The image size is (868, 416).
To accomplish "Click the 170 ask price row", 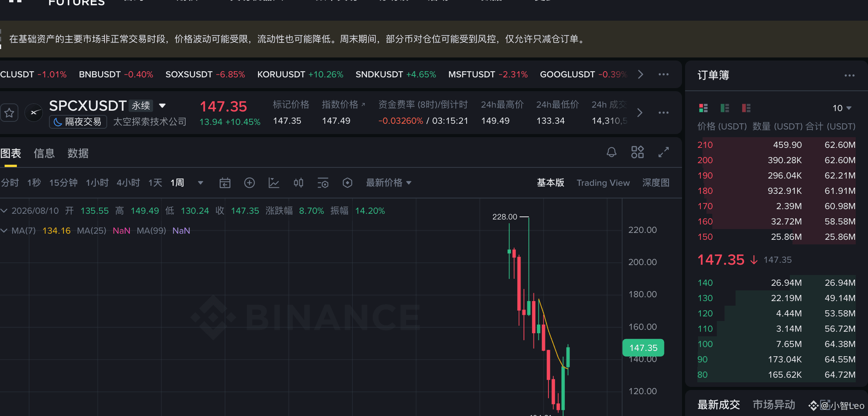I will [776, 206].
